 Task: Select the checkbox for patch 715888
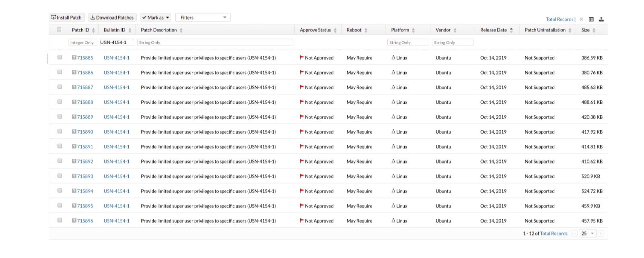pos(60,102)
